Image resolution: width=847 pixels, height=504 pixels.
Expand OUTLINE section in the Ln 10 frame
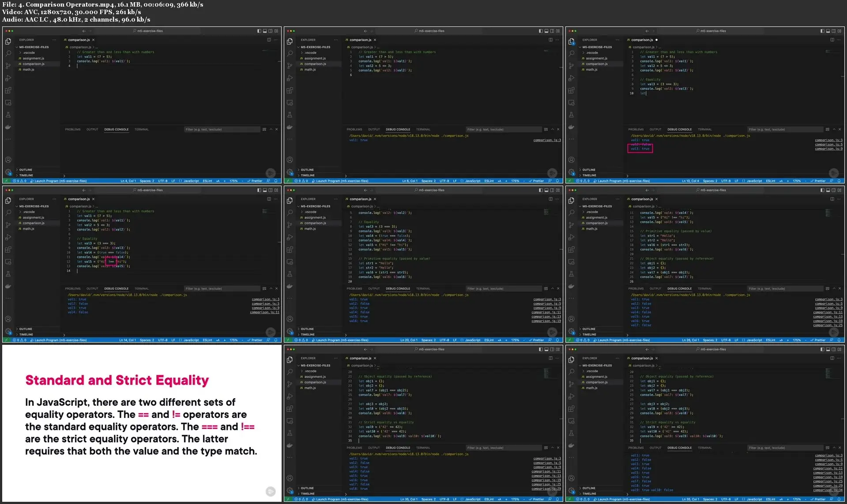point(588,170)
